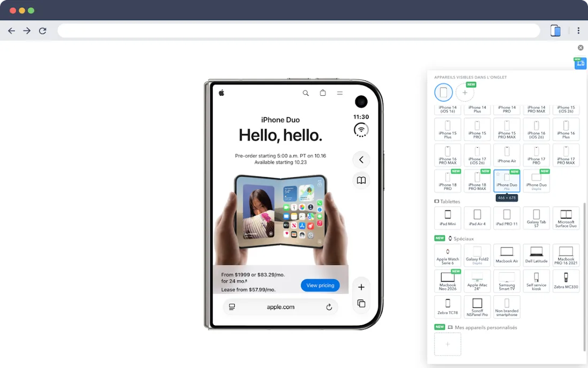Add a custom device with the dashed plus box
Image resolution: width=588 pixels, height=368 pixels.
pos(447,344)
